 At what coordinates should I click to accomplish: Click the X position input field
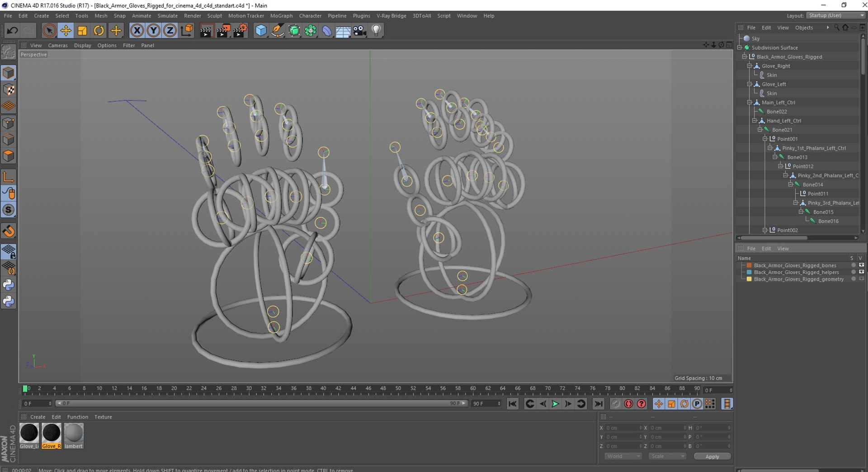[x=623, y=428]
